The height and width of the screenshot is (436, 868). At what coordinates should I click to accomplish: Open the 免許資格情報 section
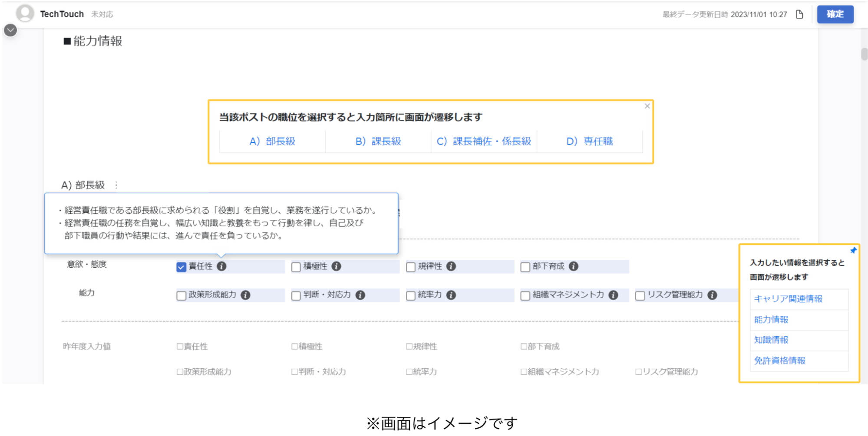780,360
